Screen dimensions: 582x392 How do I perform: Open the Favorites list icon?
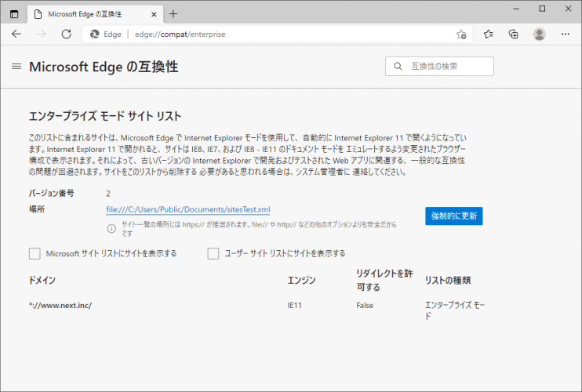coord(489,34)
